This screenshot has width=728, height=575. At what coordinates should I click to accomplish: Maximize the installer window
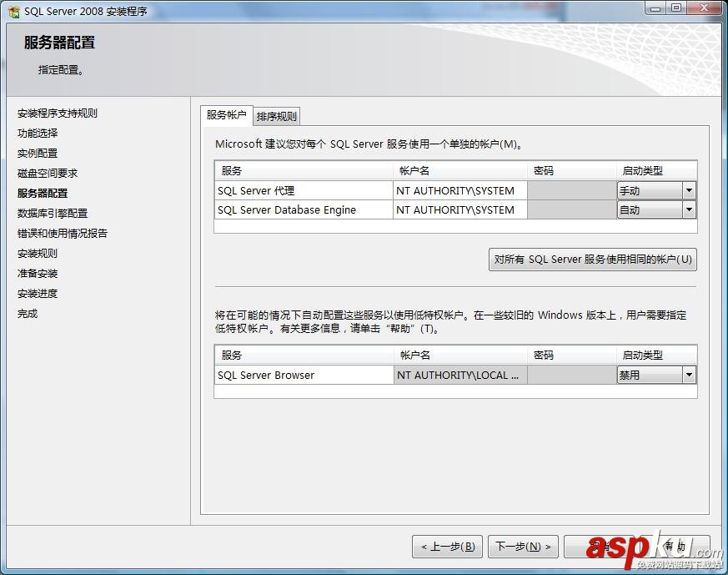tap(676, 8)
